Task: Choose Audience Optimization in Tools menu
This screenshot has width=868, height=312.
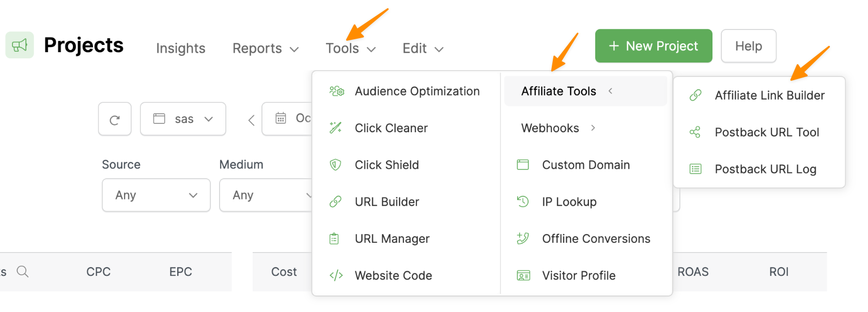Action: 416,91
